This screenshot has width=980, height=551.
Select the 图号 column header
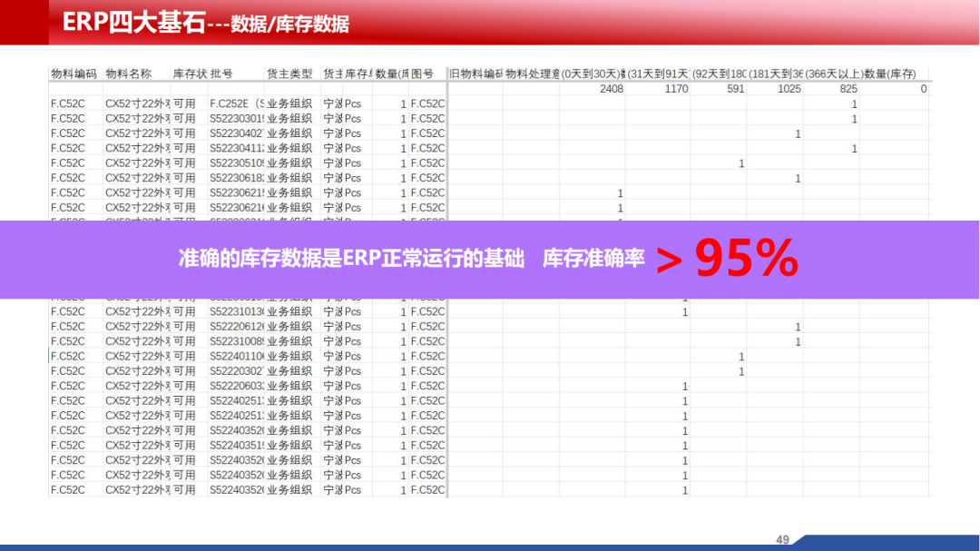[x=423, y=74]
